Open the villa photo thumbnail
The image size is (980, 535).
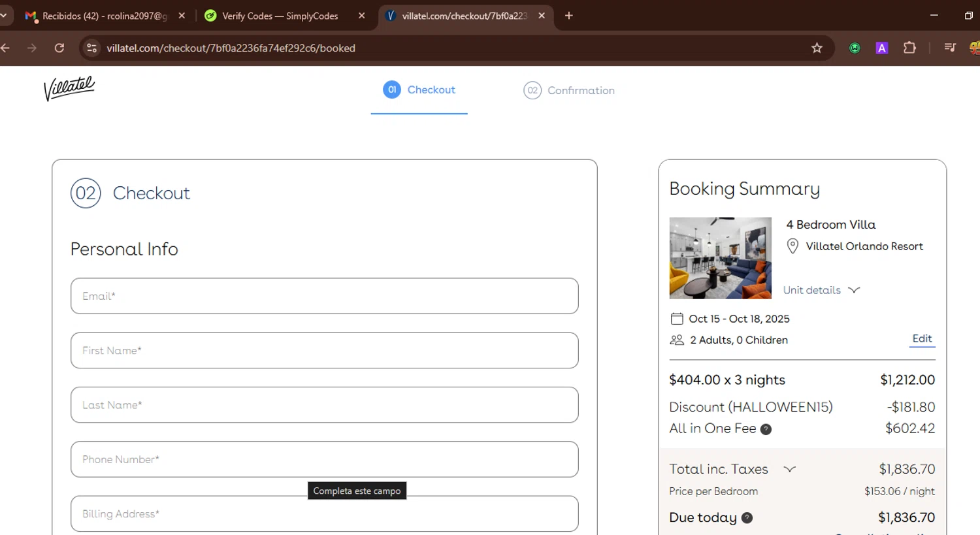tap(721, 258)
